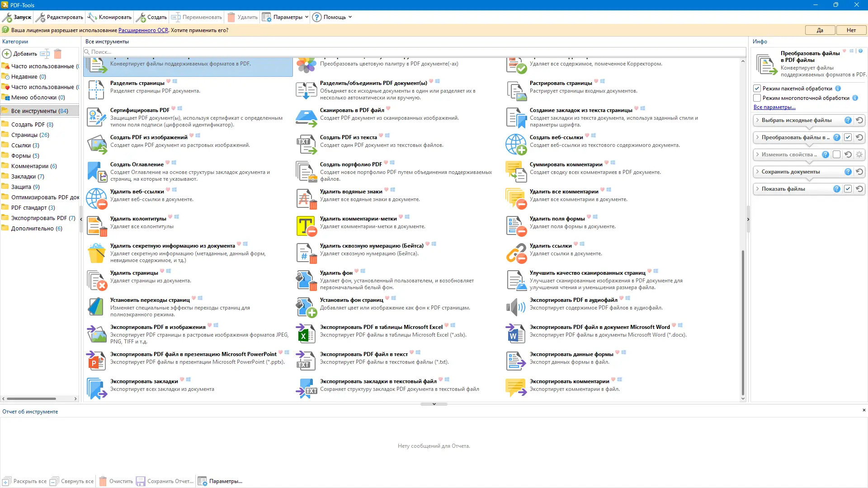Open the 'Помощь' menu
This screenshot has height=488, width=868.
point(334,17)
